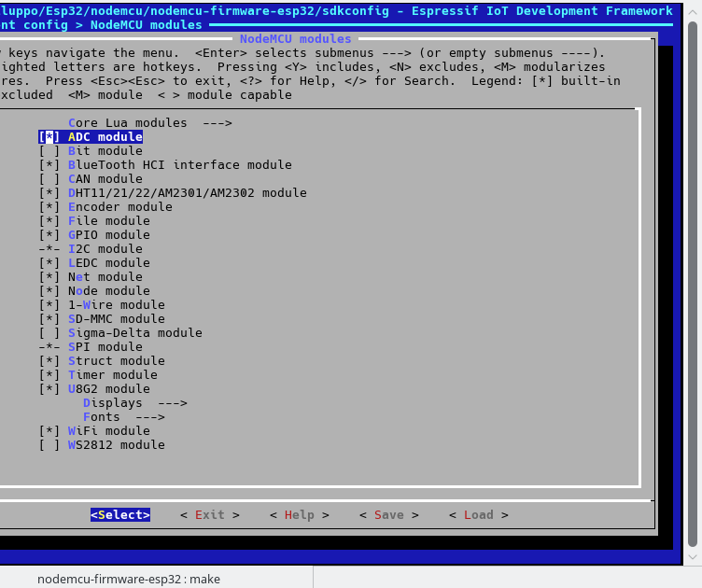Toggle the WiFi module checkbox
The image size is (702, 588).
pyautogui.click(x=49, y=431)
